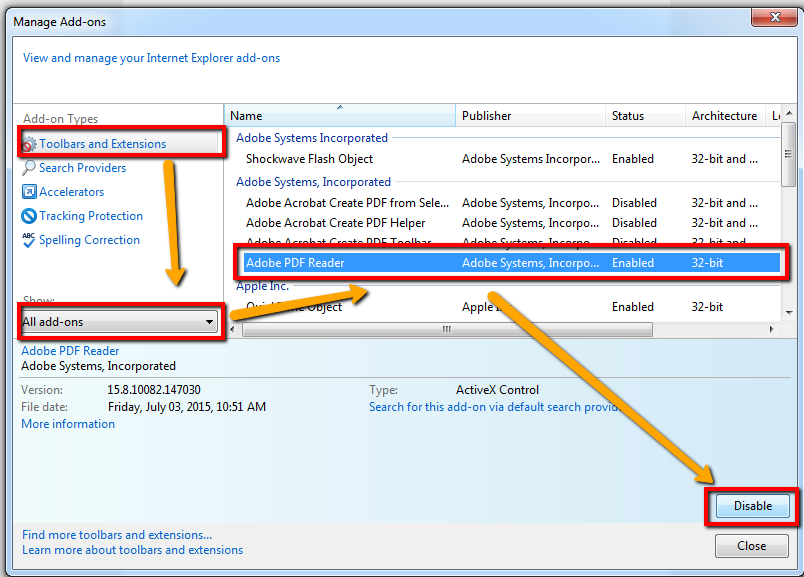This screenshot has height=577, width=804.
Task: Click the Tracking Protection blocked-circle icon
Action: [29, 216]
